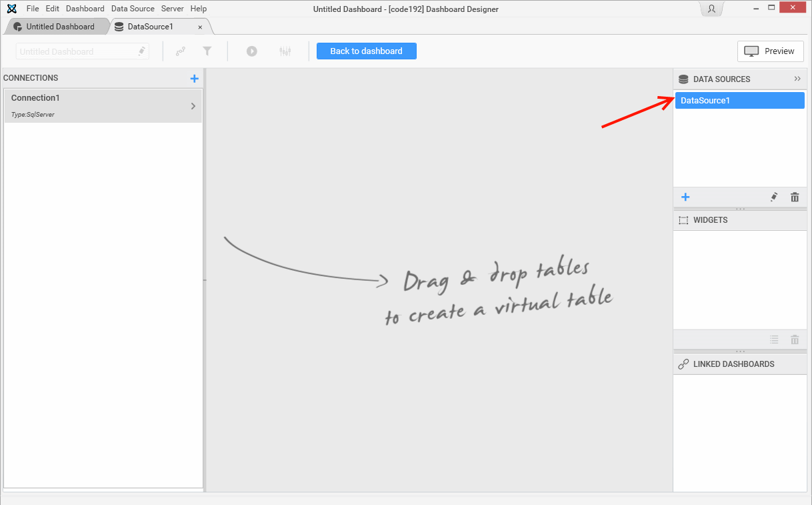Open the sliders settings toolbar icon
812x505 pixels.
pos(285,51)
